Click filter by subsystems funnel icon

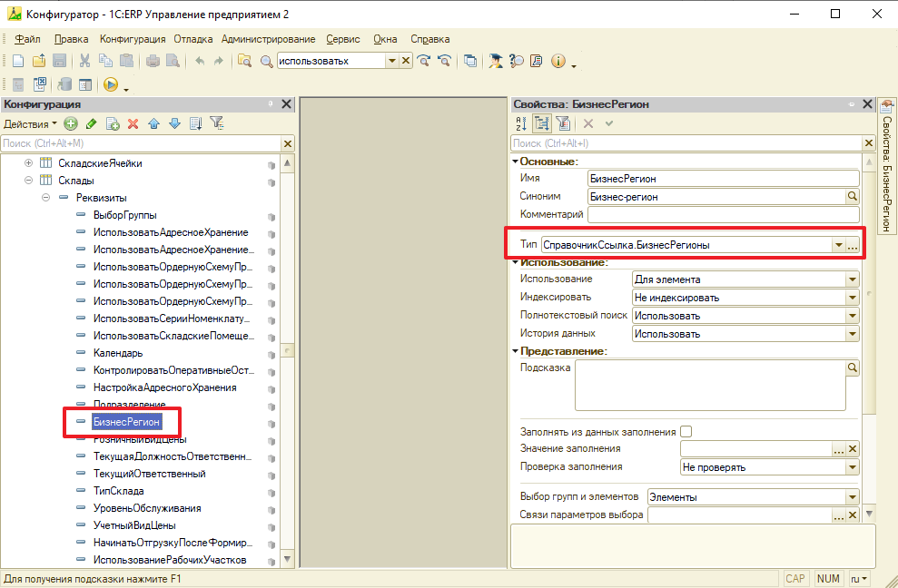tap(216, 123)
